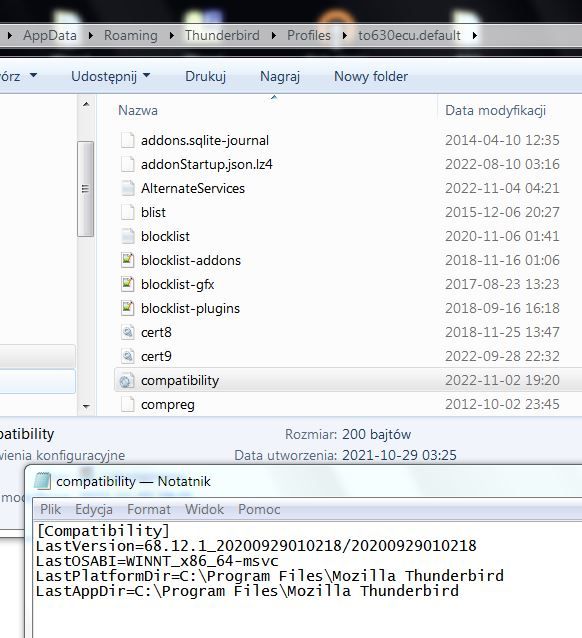Select the addons.sqlite-journal file name
Image resolution: width=582 pixels, height=638 pixels.
(205, 140)
